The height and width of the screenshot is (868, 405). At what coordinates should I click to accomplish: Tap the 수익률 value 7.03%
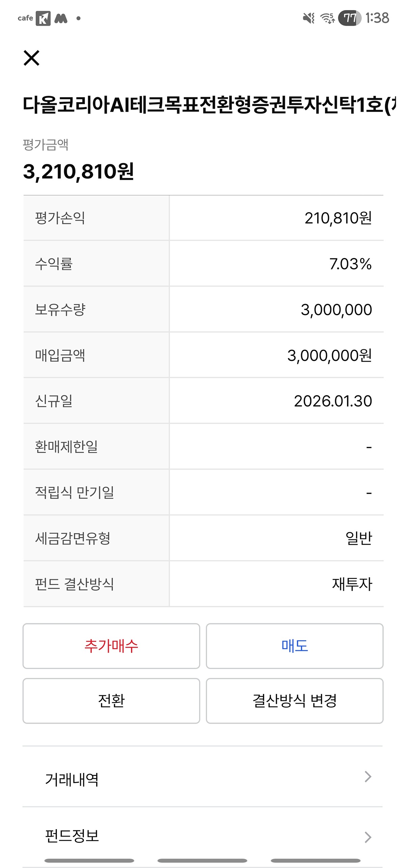[x=350, y=264]
